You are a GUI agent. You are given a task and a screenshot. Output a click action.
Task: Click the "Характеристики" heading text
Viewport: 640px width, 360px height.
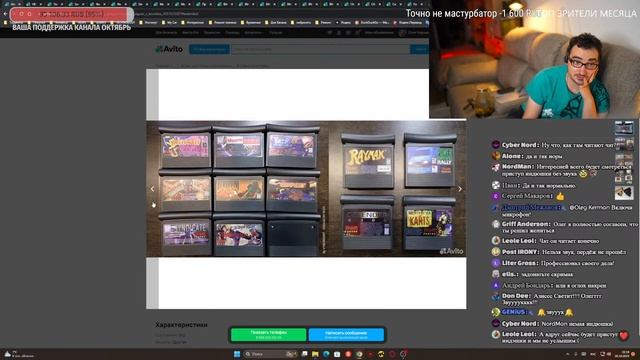pyautogui.click(x=181, y=325)
